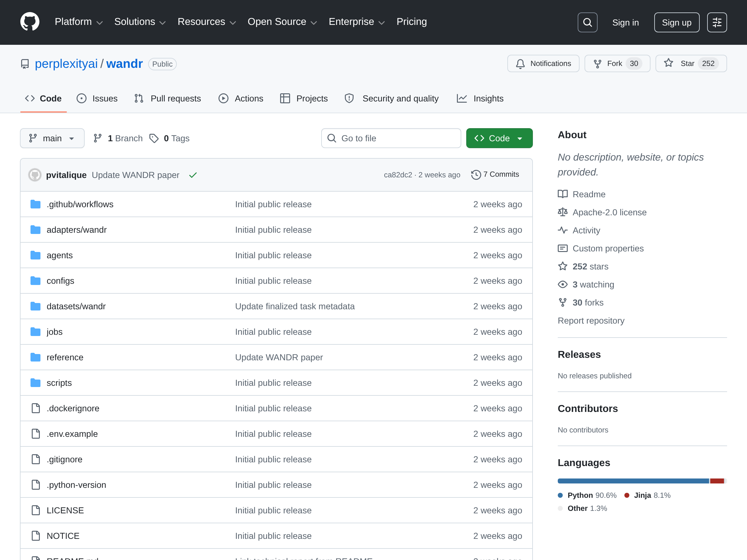The height and width of the screenshot is (560, 747).
Task: Open commit hash ca82dc2 link
Action: pyautogui.click(x=398, y=175)
